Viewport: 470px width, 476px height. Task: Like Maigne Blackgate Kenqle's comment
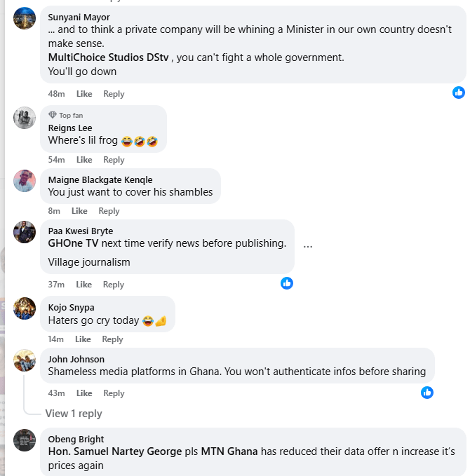point(79,211)
